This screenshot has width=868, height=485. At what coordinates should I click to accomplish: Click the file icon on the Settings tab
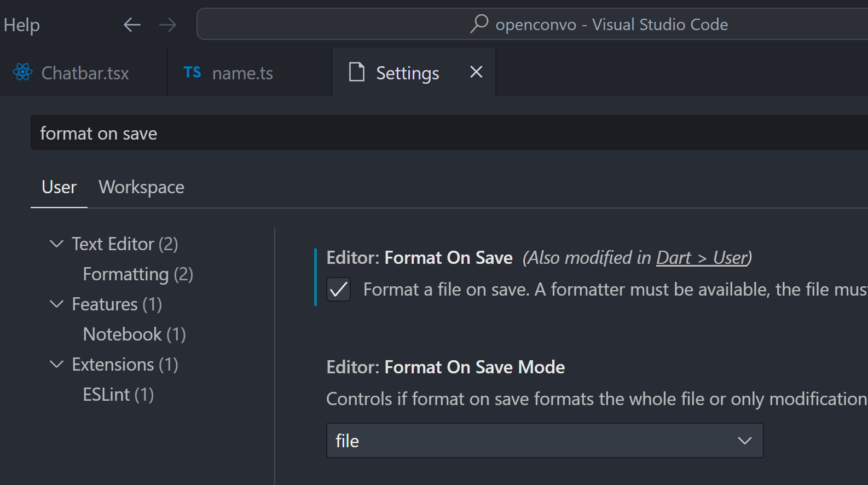357,72
